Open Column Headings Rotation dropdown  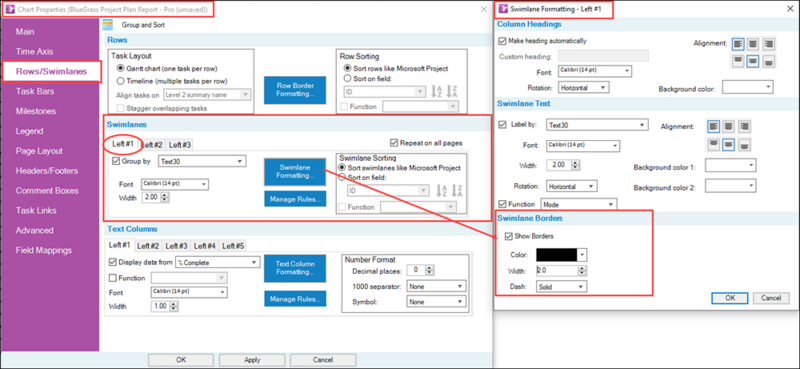click(584, 88)
